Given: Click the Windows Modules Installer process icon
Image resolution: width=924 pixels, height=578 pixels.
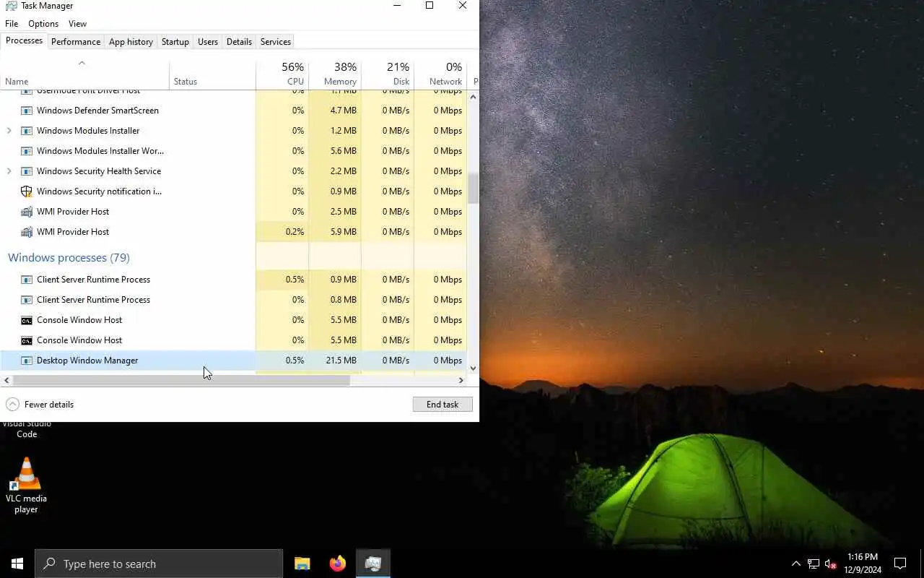Looking at the screenshot, I should [x=27, y=131].
